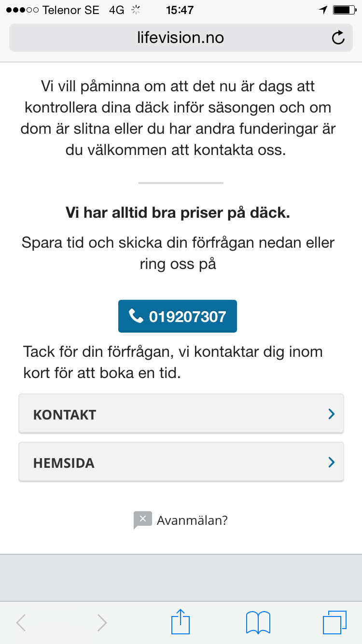Expand the KONTAKT chevron arrow

click(x=331, y=414)
